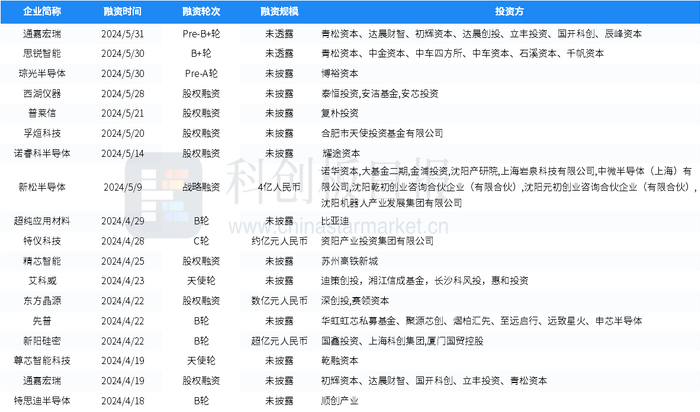This screenshot has width=700, height=412.
Task: Select company name 普莱信
Action: (x=42, y=113)
